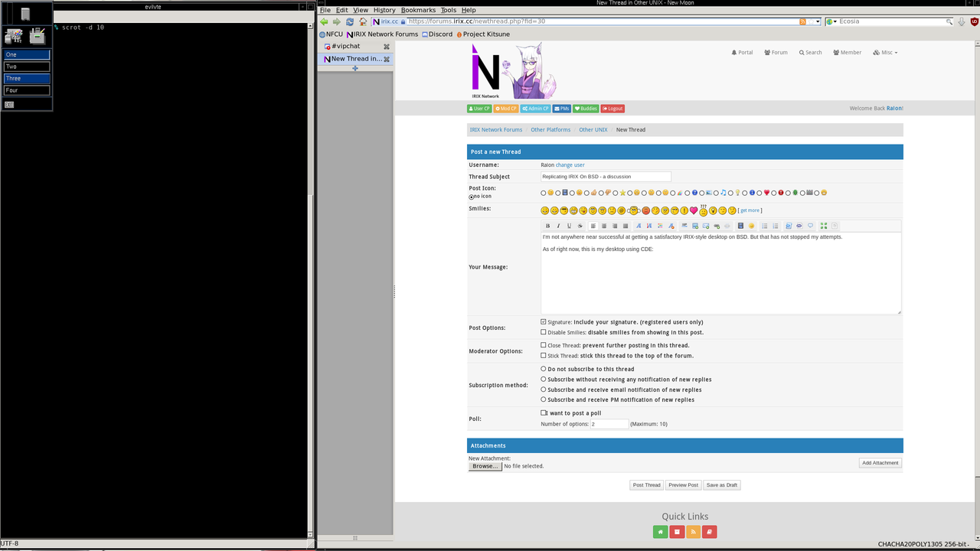Select no icon post icon radio
The height and width of the screenshot is (551, 980).
point(472,197)
